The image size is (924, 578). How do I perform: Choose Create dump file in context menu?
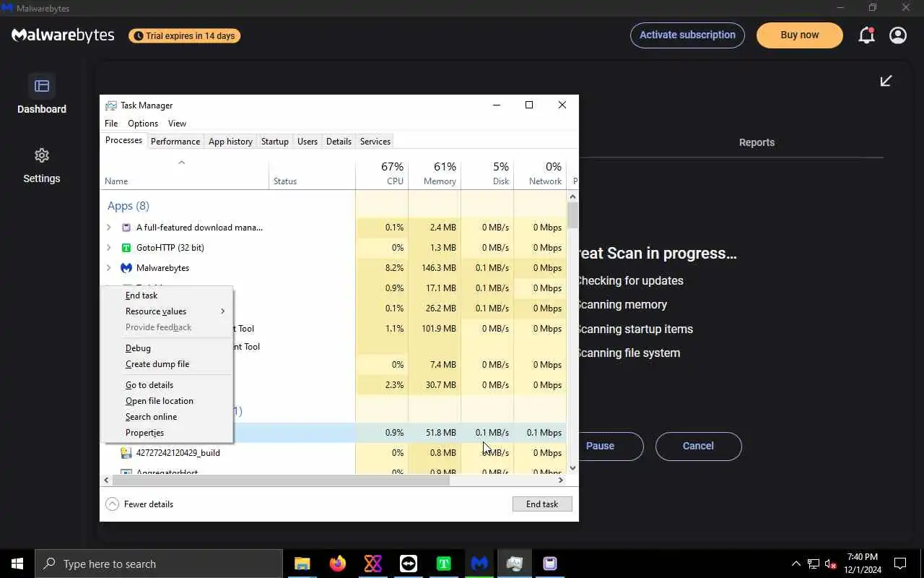tap(167, 364)
